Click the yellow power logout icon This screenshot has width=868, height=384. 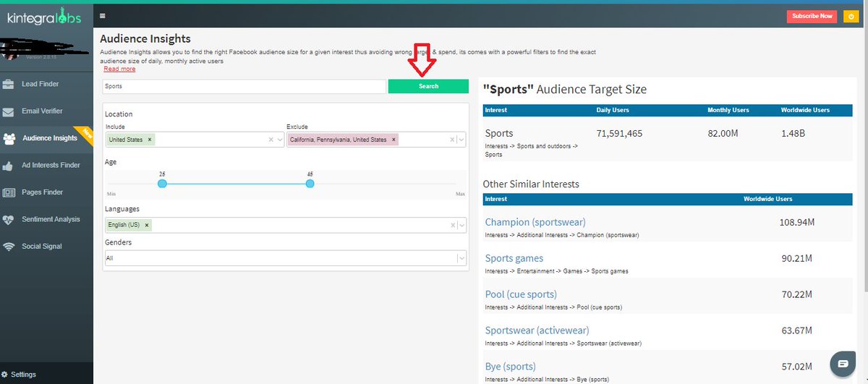point(851,16)
